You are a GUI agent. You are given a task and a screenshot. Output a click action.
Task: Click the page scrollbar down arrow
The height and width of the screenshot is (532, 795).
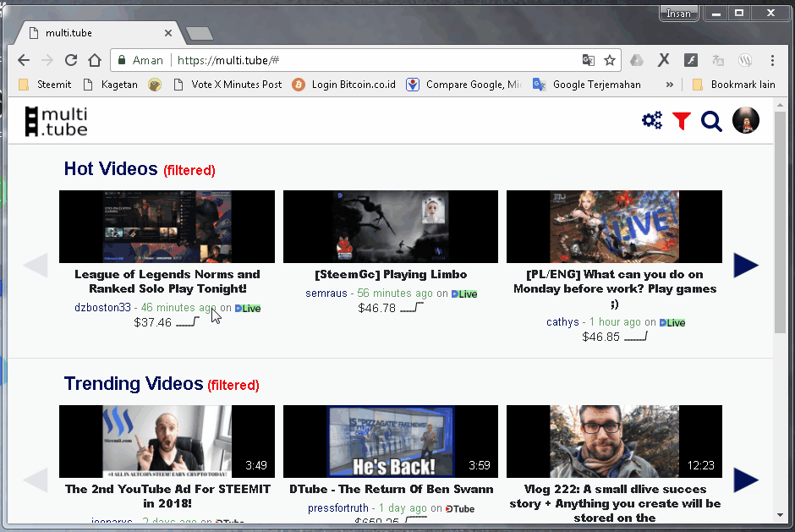pos(780,516)
